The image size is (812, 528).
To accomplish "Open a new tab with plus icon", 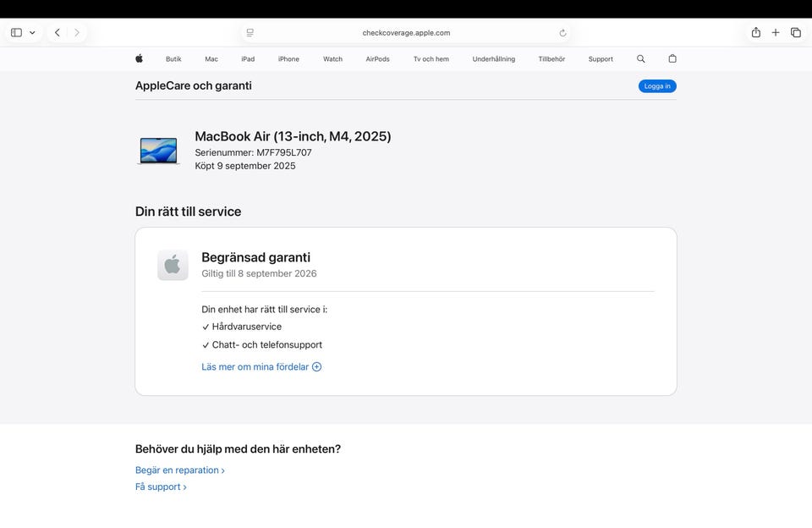I will [776, 33].
